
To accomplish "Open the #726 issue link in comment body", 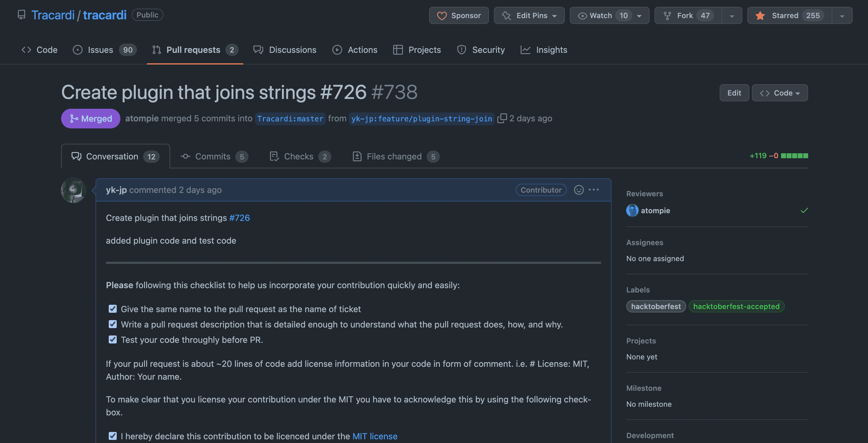I will (239, 218).
